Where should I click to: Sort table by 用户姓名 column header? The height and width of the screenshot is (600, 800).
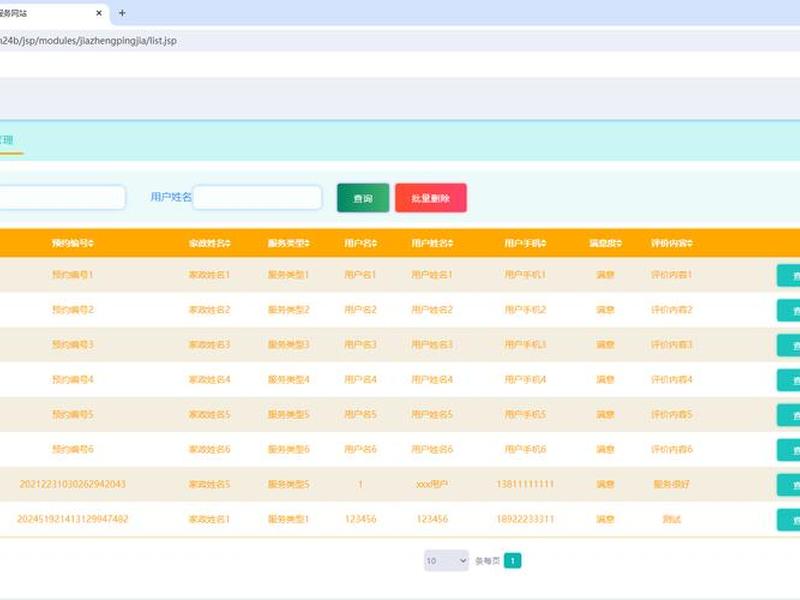432,243
